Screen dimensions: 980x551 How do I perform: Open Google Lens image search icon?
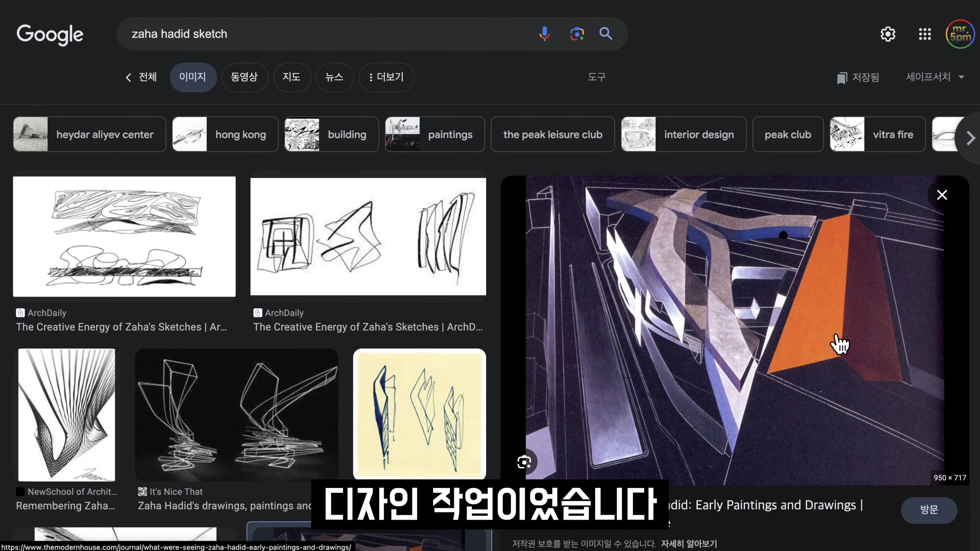577,34
